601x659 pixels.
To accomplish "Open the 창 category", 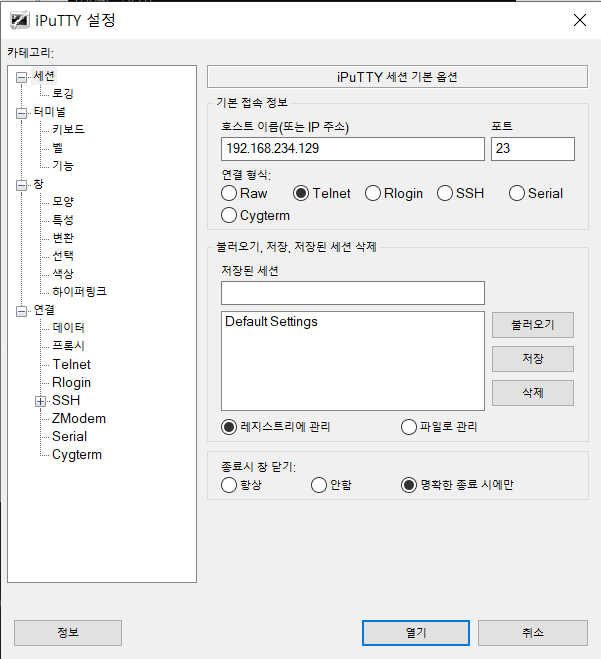I will (38, 184).
